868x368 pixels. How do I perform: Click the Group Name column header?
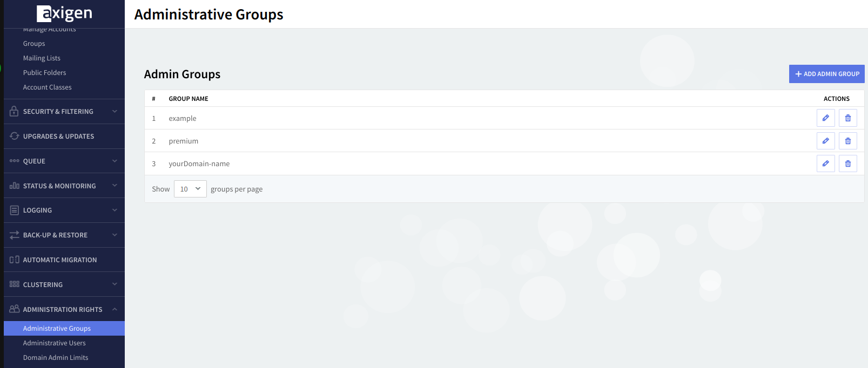click(x=189, y=99)
